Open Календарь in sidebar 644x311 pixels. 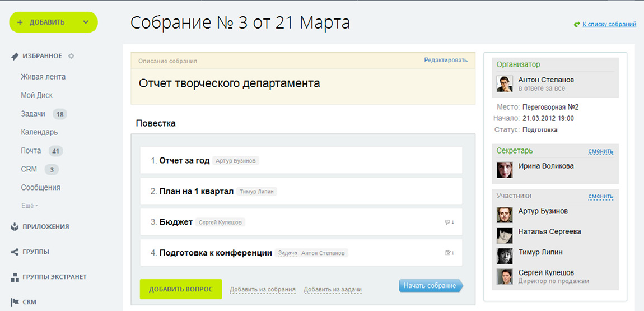pos(39,132)
